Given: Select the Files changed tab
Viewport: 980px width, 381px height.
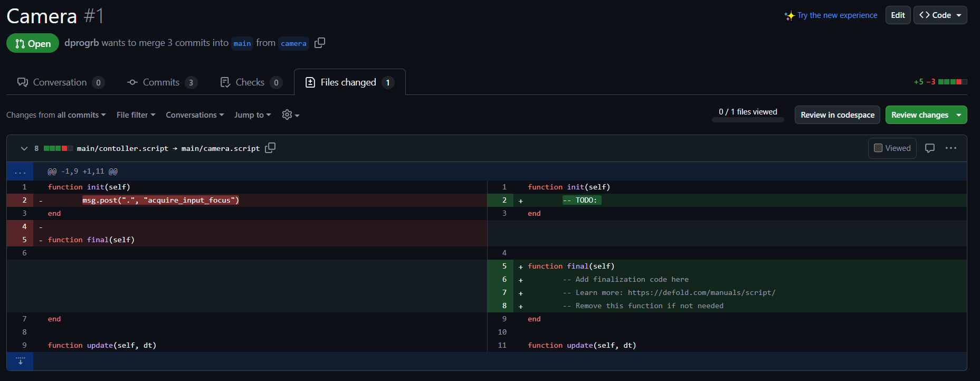Looking at the screenshot, I should (350, 82).
